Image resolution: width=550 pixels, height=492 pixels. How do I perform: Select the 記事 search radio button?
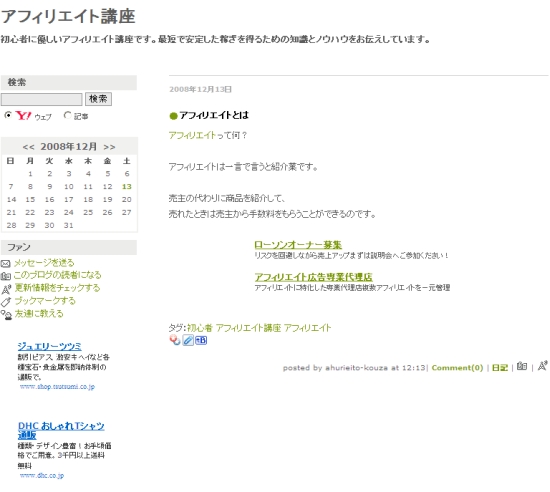click(67, 115)
